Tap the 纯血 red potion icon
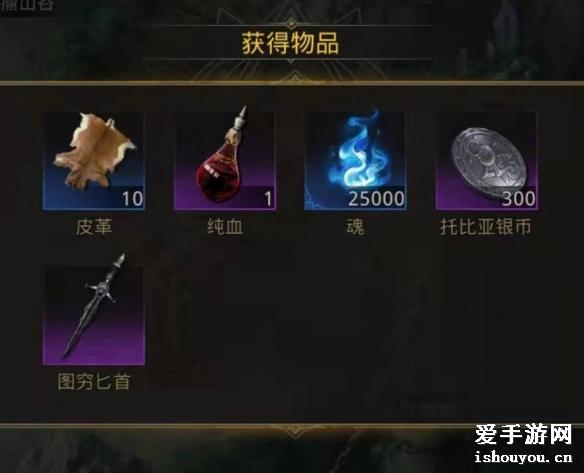The height and width of the screenshot is (473, 584). point(225,161)
